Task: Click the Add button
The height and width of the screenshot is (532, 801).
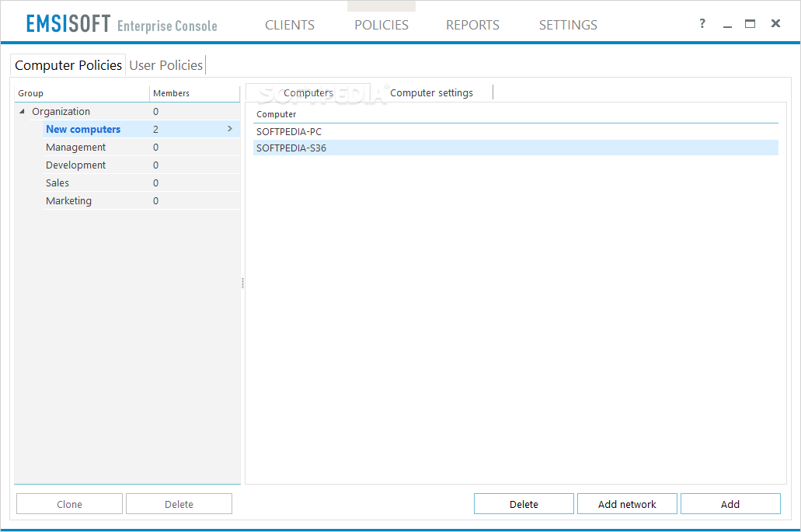Action: click(730, 504)
